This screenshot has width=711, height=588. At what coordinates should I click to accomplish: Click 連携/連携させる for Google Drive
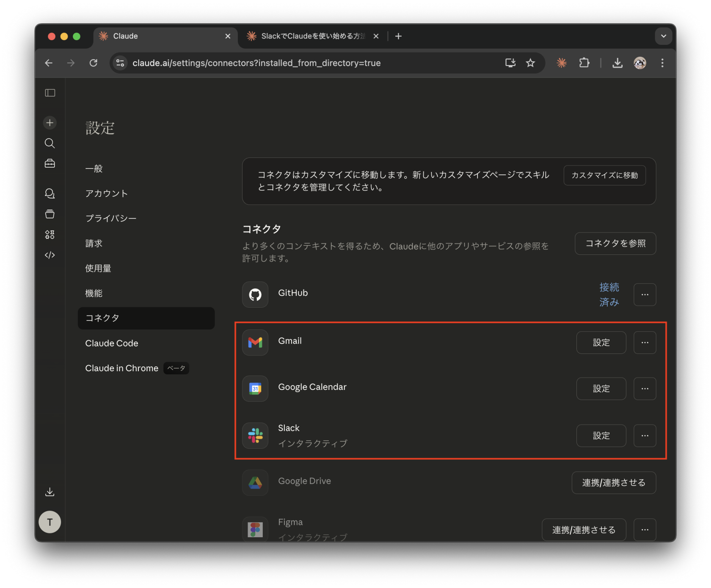pos(613,483)
